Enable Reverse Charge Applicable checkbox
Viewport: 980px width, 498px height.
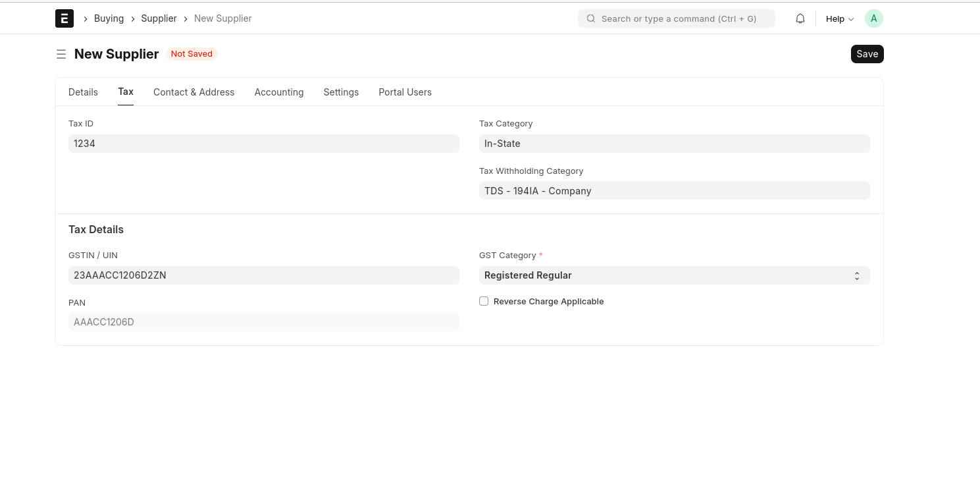[484, 301]
